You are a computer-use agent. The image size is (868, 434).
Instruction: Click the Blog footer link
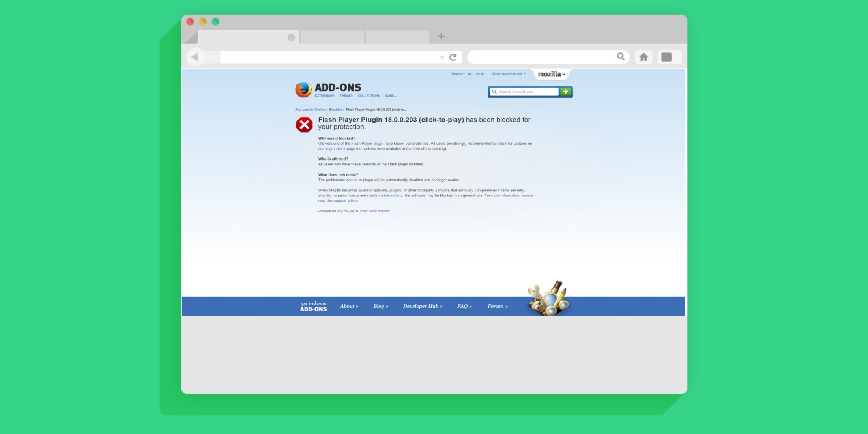pos(381,306)
